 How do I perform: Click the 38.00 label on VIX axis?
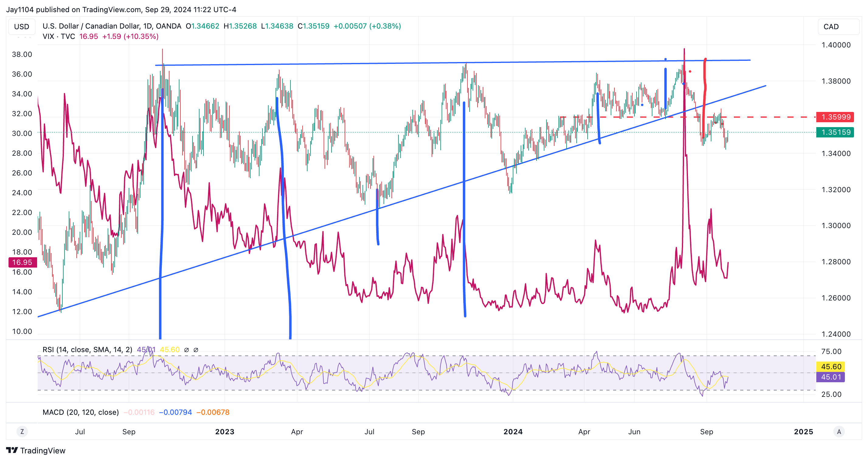tap(22, 54)
